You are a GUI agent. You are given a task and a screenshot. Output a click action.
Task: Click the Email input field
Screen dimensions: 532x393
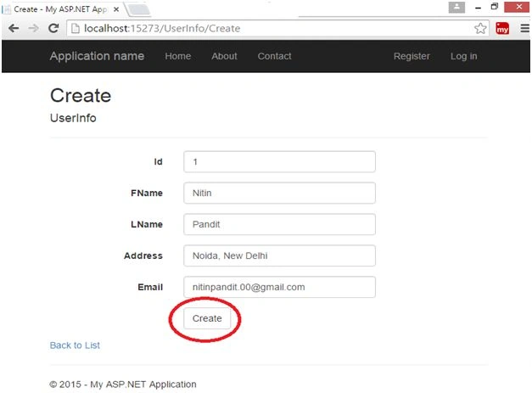279,287
